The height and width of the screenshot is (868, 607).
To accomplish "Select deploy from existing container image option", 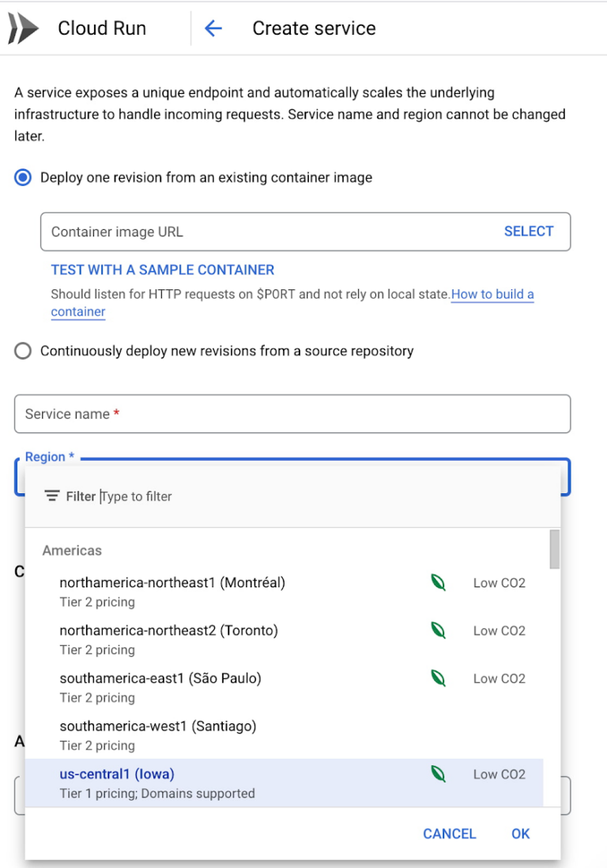I will pyautogui.click(x=24, y=177).
